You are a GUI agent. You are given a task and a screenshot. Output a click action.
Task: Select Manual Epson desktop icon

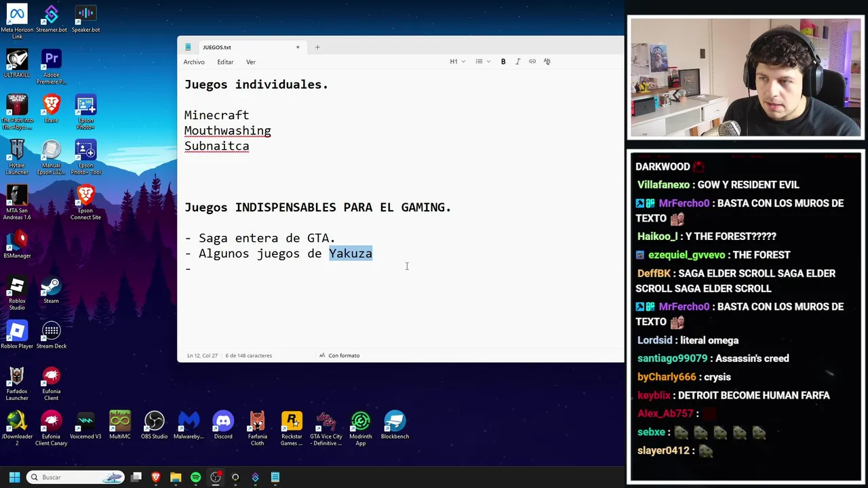click(52, 157)
